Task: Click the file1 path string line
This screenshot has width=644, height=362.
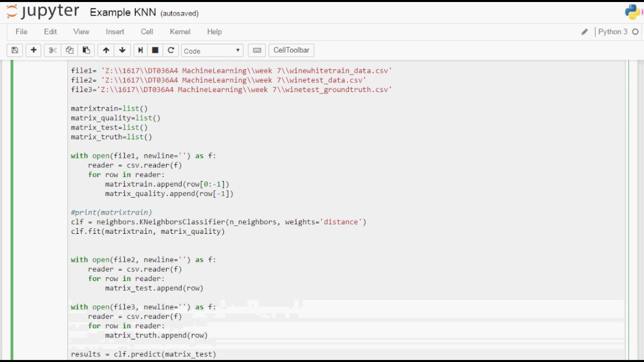Action: [x=231, y=71]
